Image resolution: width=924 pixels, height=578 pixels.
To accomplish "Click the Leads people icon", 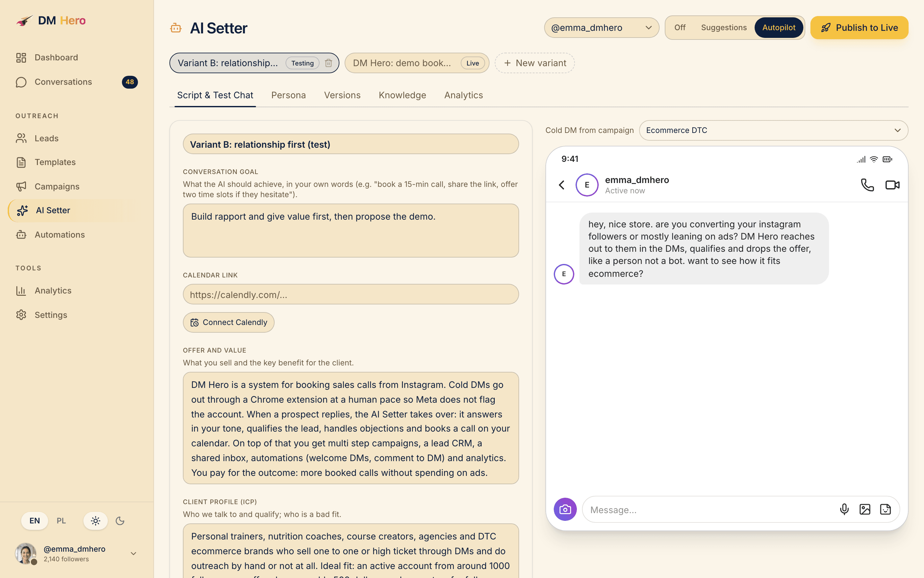I will 21,138.
